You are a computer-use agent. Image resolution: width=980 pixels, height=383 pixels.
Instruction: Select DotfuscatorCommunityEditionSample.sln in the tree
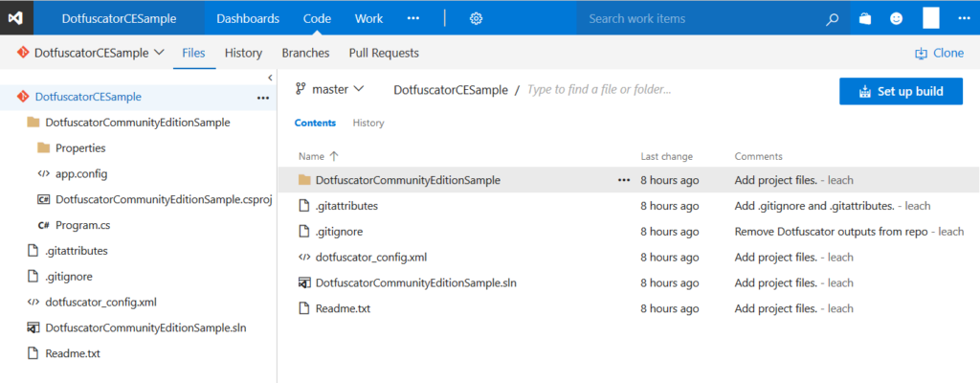145,327
